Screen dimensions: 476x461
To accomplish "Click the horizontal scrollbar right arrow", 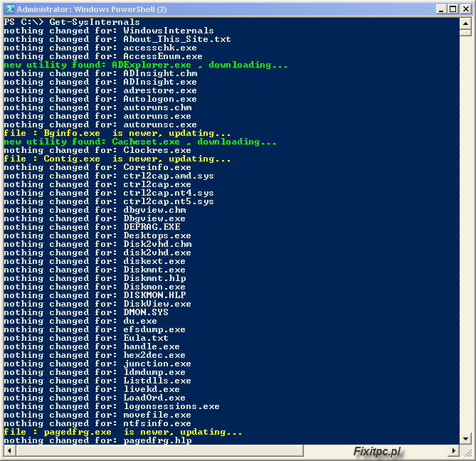I will point(453,450).
